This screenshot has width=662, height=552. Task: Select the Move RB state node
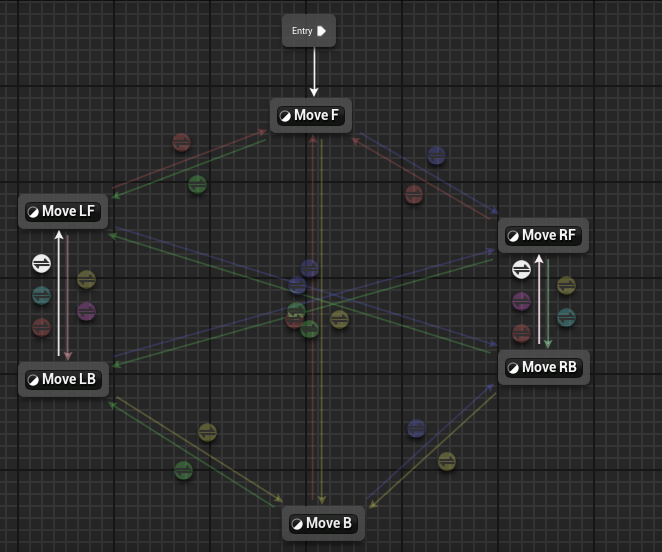pos(544,367)
